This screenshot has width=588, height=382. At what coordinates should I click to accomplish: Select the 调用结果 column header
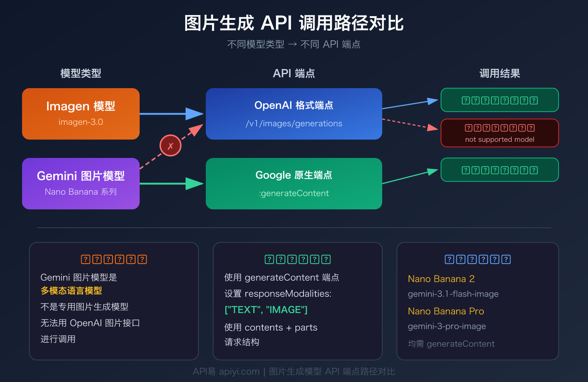click(500, 73)
